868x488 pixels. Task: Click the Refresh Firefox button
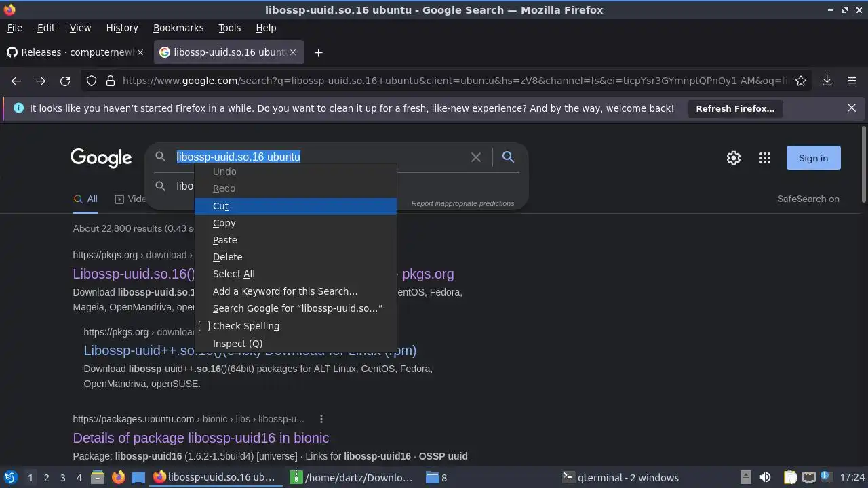click(735, 108)
